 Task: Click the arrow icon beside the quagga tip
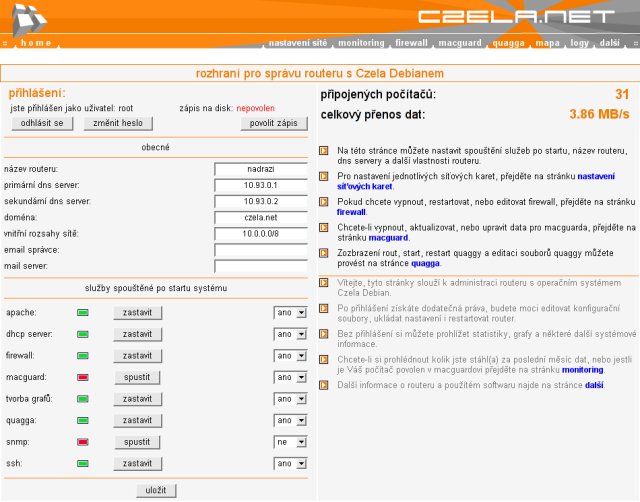point(323,254)
